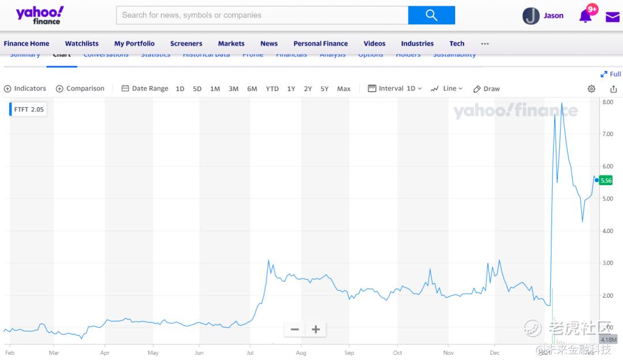
Task: Open the more navigation options ellipsis
Action: [x=485, y=43]
